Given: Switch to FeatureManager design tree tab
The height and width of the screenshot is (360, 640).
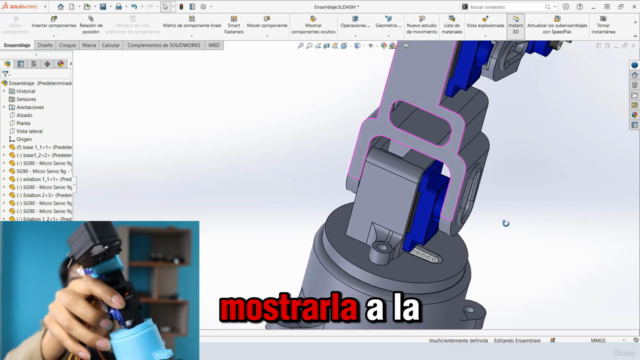Looking at the screenshot, I should pos(7,64).
